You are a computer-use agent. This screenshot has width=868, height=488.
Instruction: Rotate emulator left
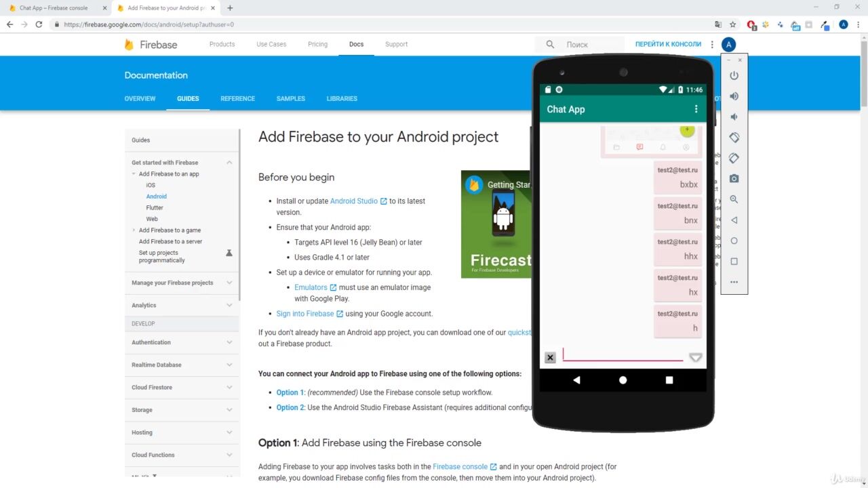pos(734,138)
